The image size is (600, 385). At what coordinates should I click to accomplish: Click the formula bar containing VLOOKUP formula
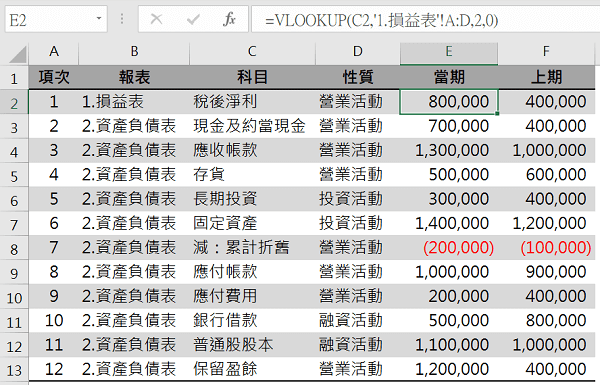[x=426, y=19]
